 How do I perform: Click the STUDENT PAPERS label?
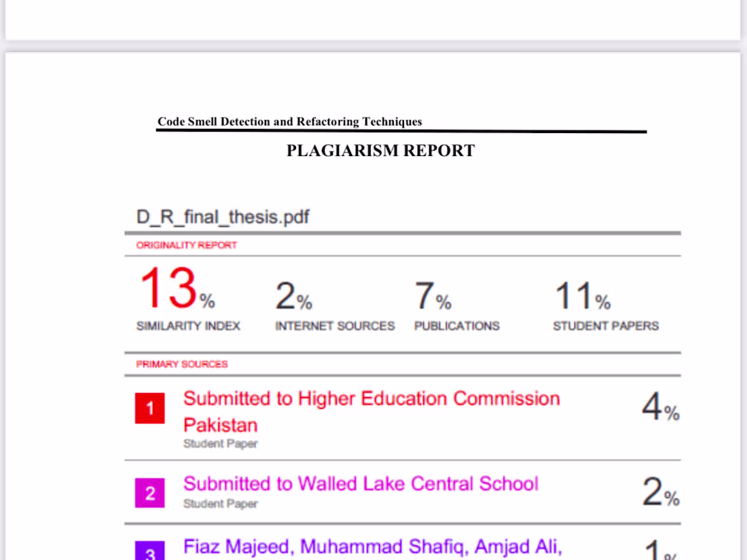tap(606, 326)
